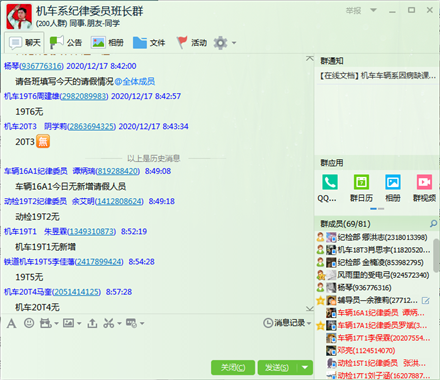Click sender ID 2863694325 link
This screenshot has height=380, width=440.
pos(92,126)
